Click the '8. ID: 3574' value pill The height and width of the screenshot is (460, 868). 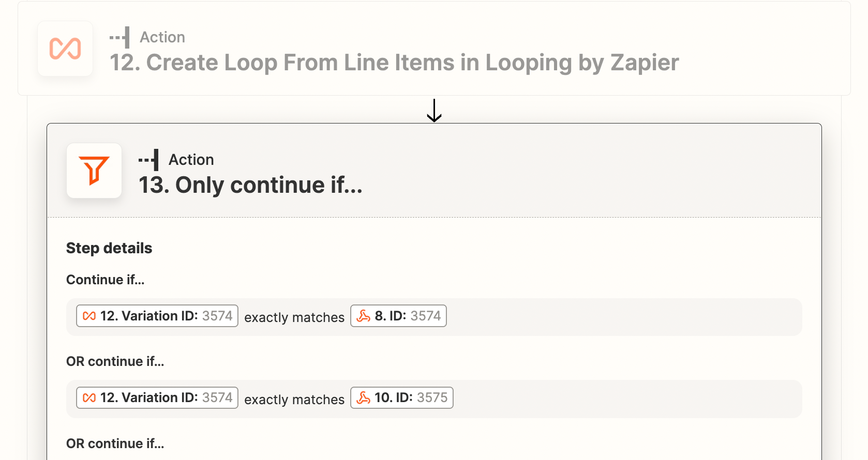coord(398,316)
